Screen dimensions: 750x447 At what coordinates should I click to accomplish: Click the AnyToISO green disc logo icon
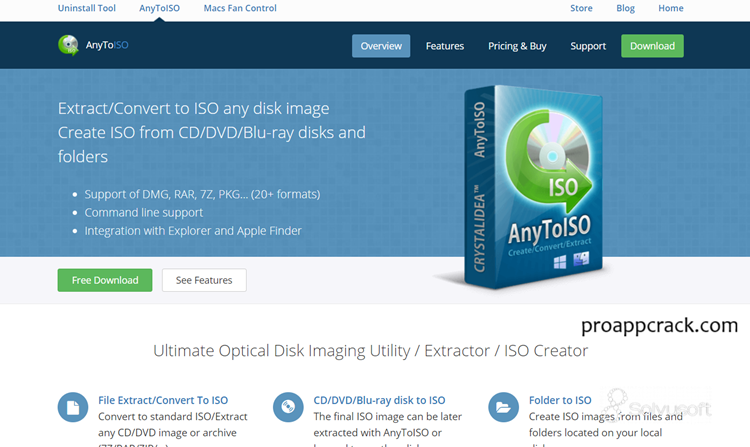[x=69, y=45]
